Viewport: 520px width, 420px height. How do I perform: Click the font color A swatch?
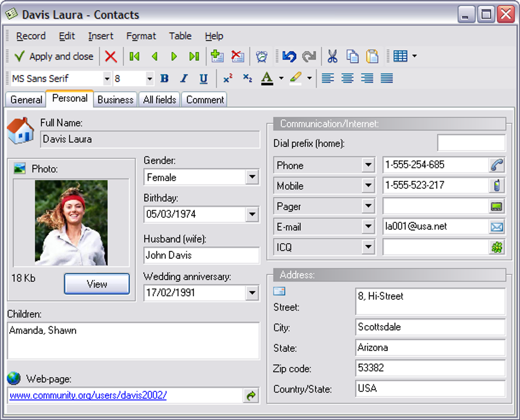267,78
